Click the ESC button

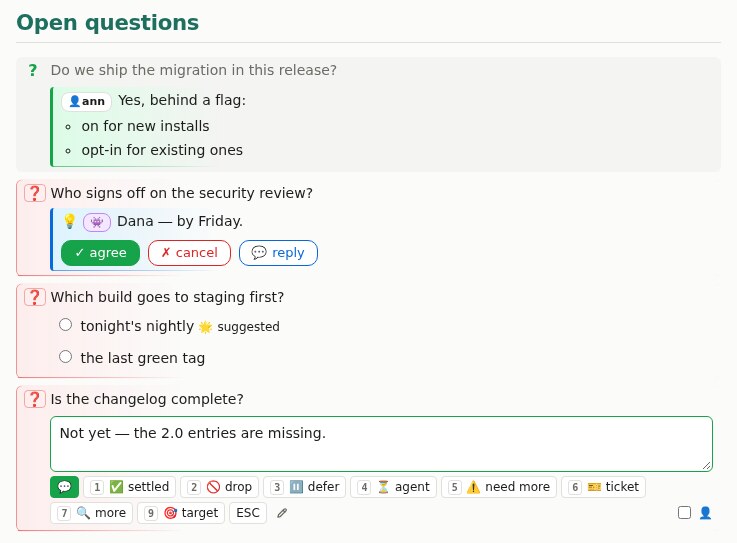pyautogui.click(x=248, y=513)
